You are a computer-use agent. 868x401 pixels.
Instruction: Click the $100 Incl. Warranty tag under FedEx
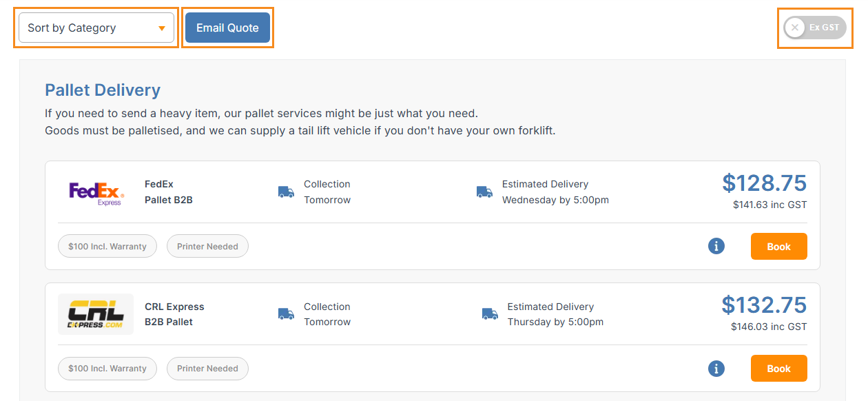click(x=107, y=246)
